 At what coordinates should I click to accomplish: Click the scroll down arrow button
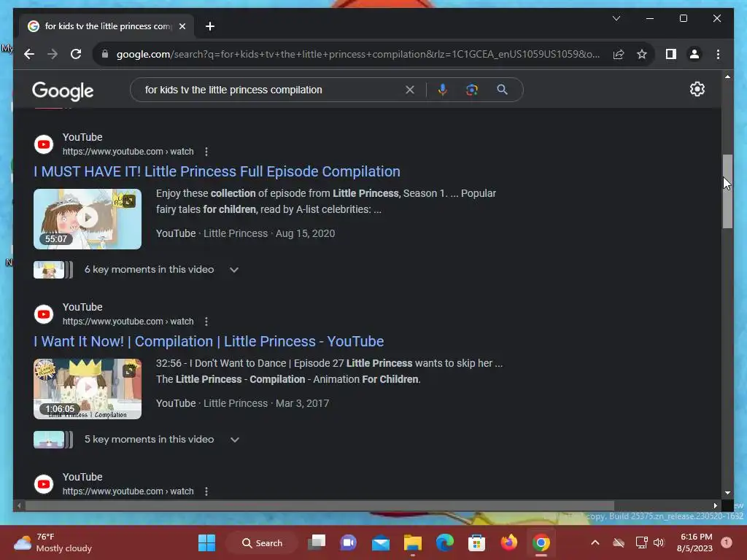[727, 493]
